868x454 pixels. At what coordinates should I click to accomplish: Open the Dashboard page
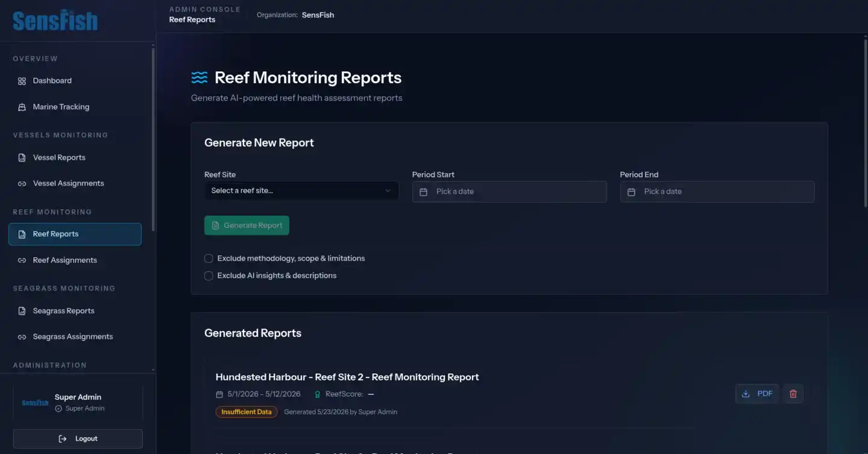tap(75, 81)
